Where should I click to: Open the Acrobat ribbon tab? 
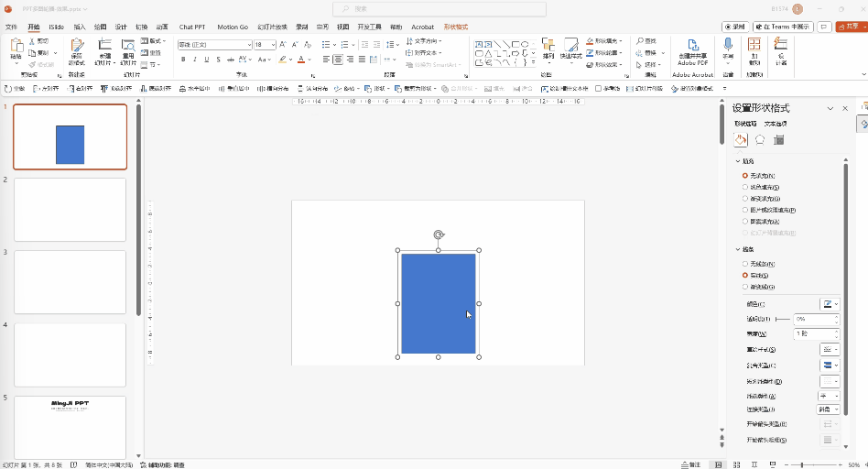[422, 27]
